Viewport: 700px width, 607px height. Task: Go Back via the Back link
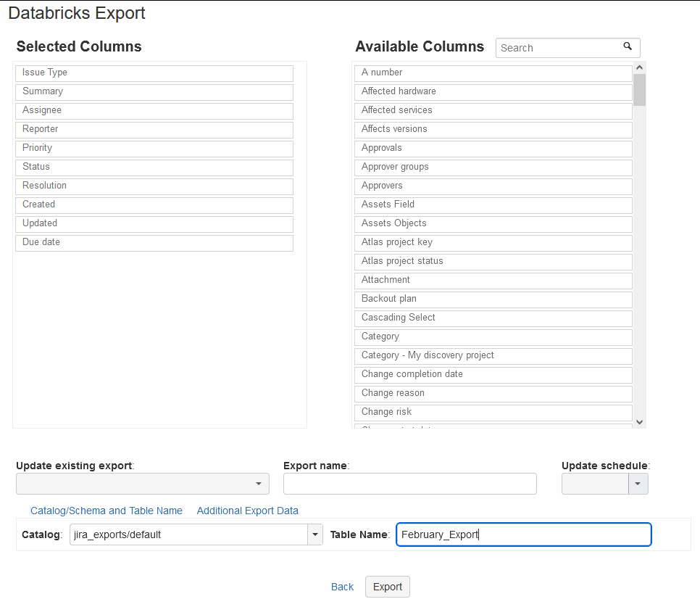(342, 587)
